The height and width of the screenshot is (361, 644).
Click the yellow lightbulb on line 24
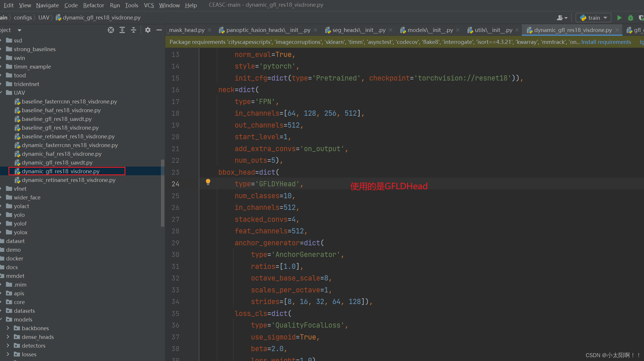(x=208, y=182)
